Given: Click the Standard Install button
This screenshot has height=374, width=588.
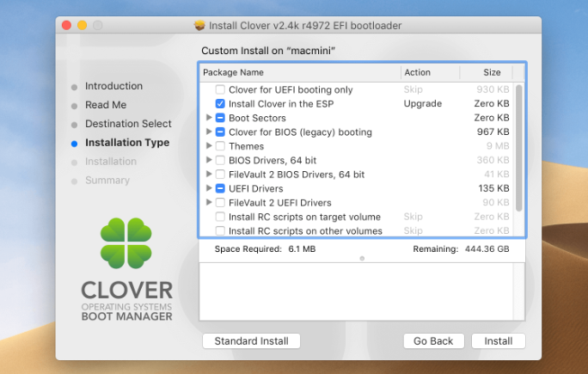Looking at the screenshot, I should click(x=251, y=341).
